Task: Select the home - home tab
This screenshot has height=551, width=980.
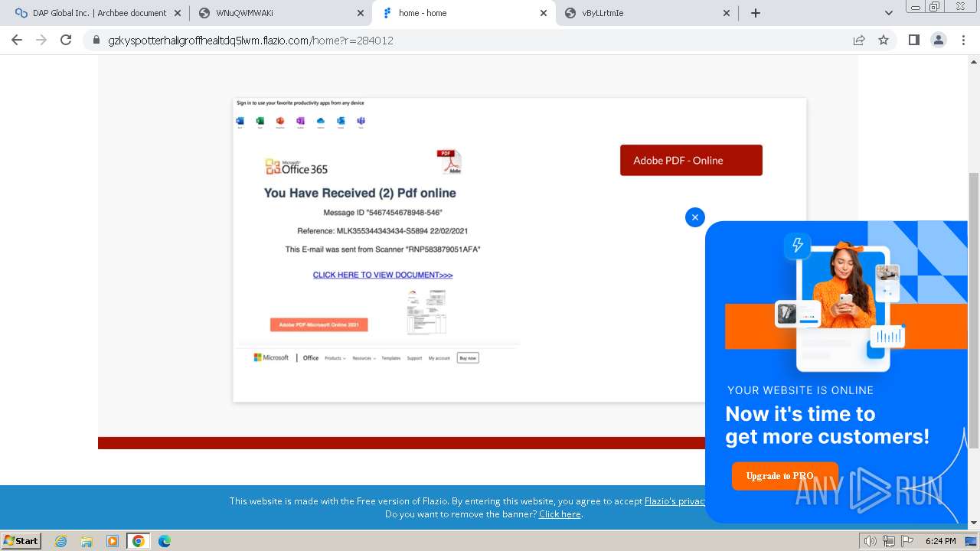Action: (463, 13)
